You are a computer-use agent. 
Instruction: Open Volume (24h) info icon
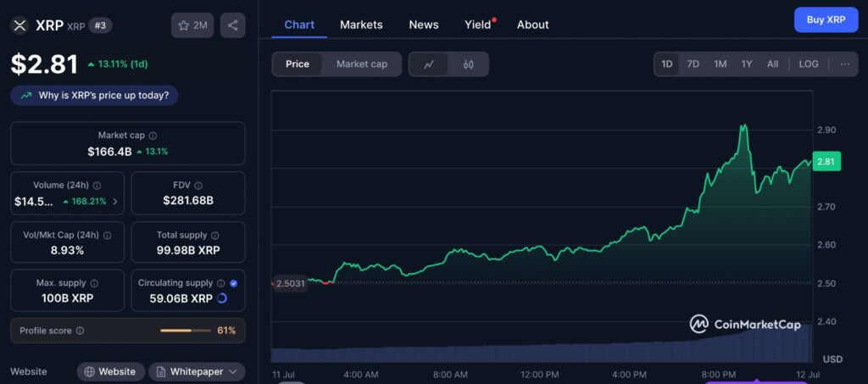(x=97, y=186)
